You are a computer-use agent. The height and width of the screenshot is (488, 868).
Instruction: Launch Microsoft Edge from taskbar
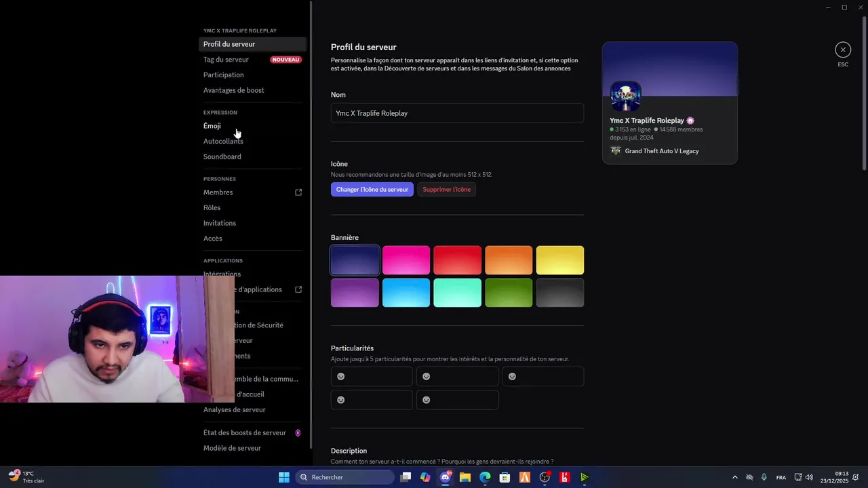coord(485,477)
